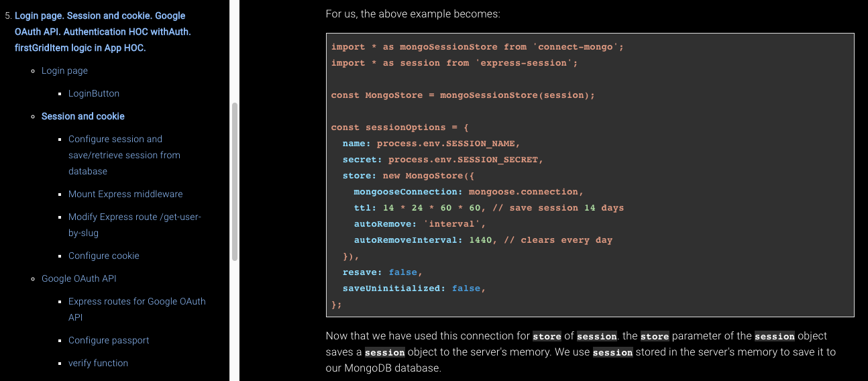Click the mongooseConnection code line

469,192
